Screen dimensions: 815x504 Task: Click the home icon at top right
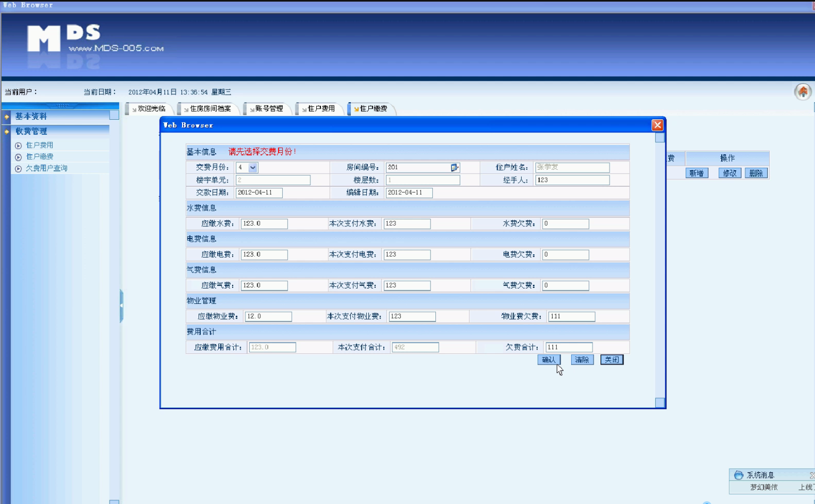click(803, 92)
